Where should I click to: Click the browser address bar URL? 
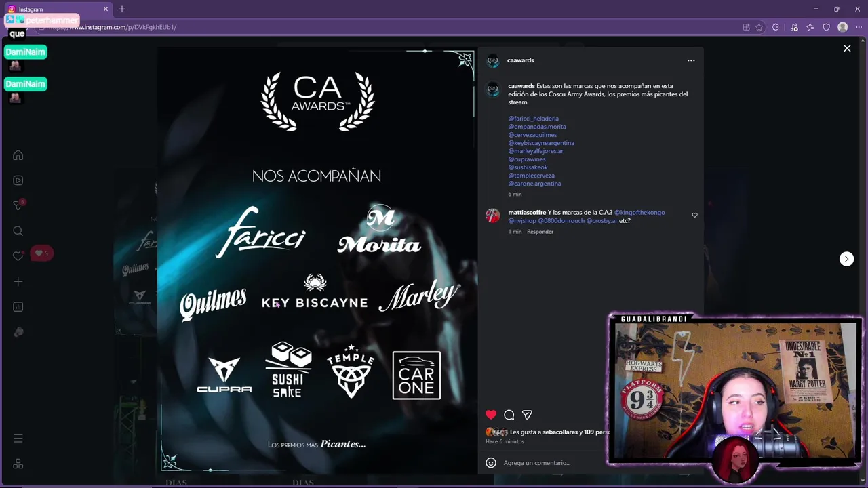point(113,27)
